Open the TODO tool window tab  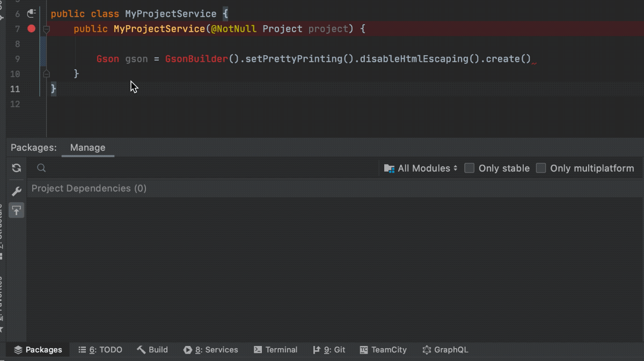click(x=100, y=350)
